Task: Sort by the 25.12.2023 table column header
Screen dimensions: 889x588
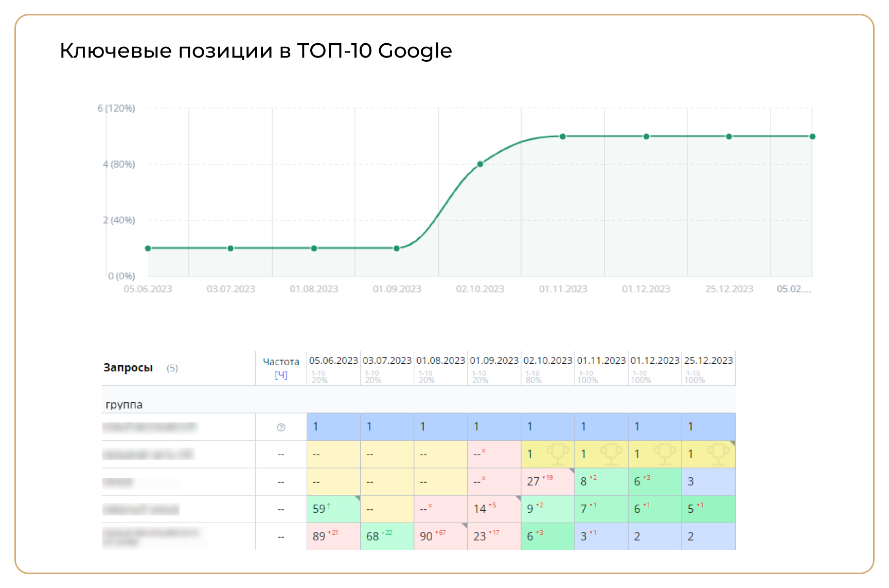Action: 708,361
